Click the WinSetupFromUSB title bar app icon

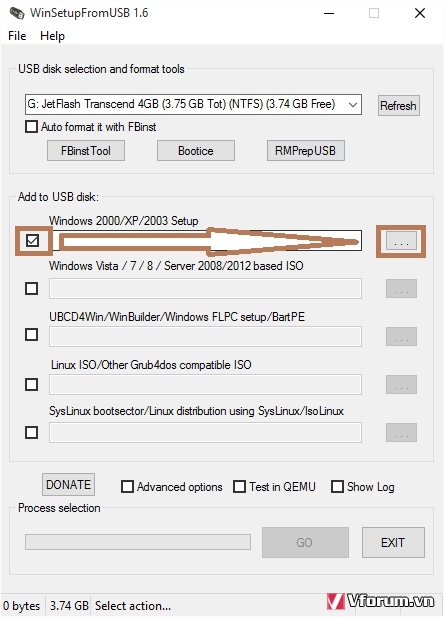16,13
